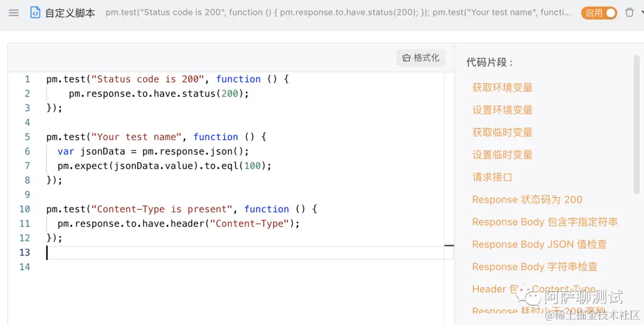Viewport: 644px width, 325px height.
Task: Insert 请求接口 snippet
Action: coord(492,177)
